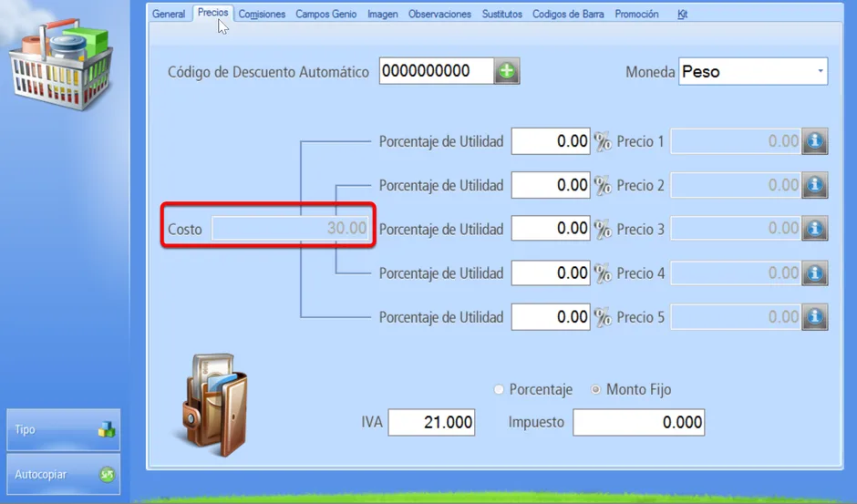The width and height of the screenshot is (857, 504).
Task: Select the Precios tab
Action: tap(212, 13)
